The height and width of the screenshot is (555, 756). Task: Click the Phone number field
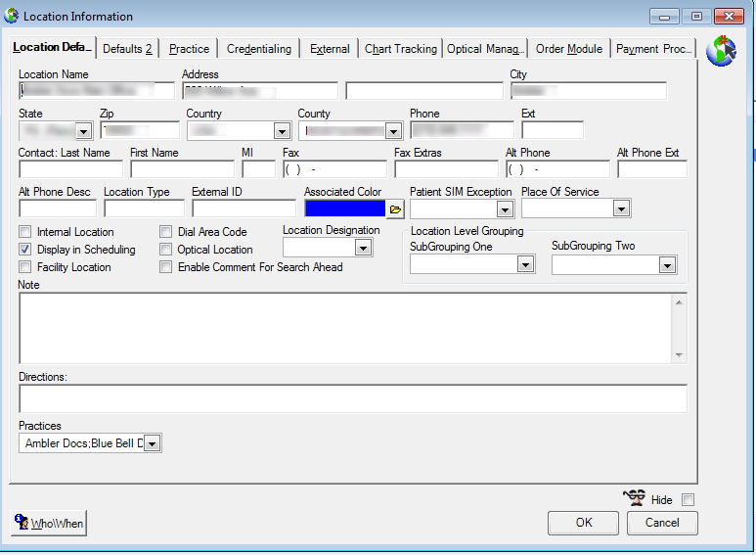[462, 130]
